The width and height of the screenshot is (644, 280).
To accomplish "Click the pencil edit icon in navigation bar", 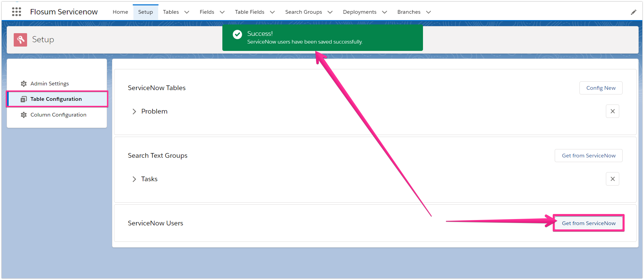I will coord(633,12).
